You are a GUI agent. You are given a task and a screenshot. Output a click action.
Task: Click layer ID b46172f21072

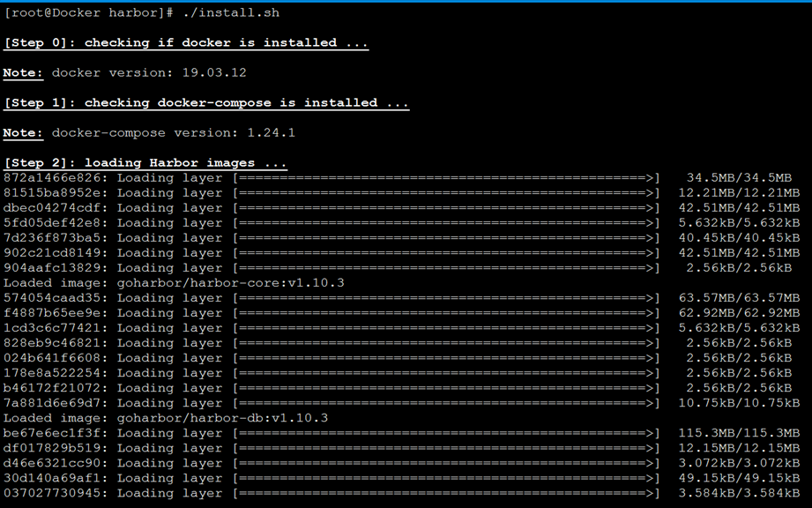pos(52,388)
